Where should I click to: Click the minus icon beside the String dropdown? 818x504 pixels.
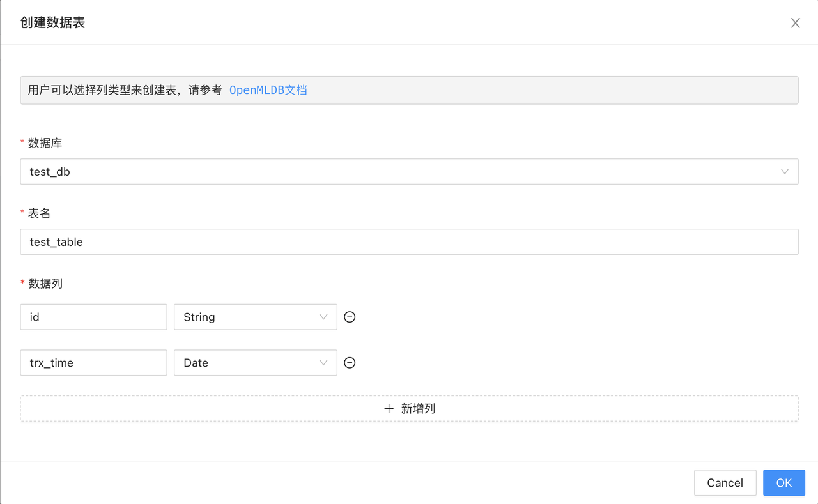(x=349, y=317)
